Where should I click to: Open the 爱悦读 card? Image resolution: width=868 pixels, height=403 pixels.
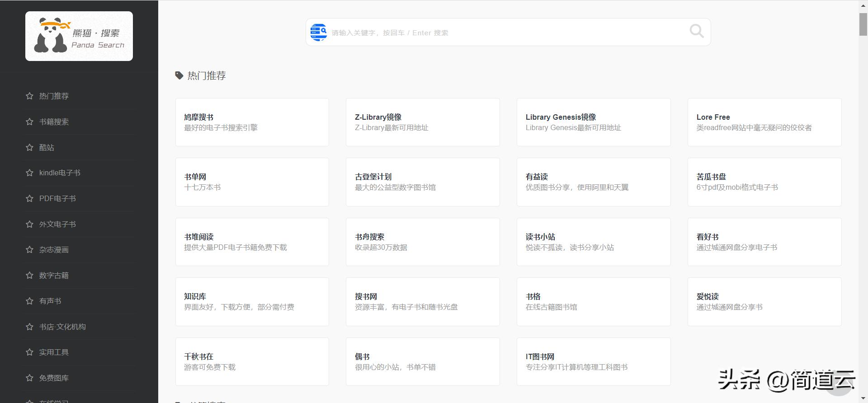coord(764,302)
